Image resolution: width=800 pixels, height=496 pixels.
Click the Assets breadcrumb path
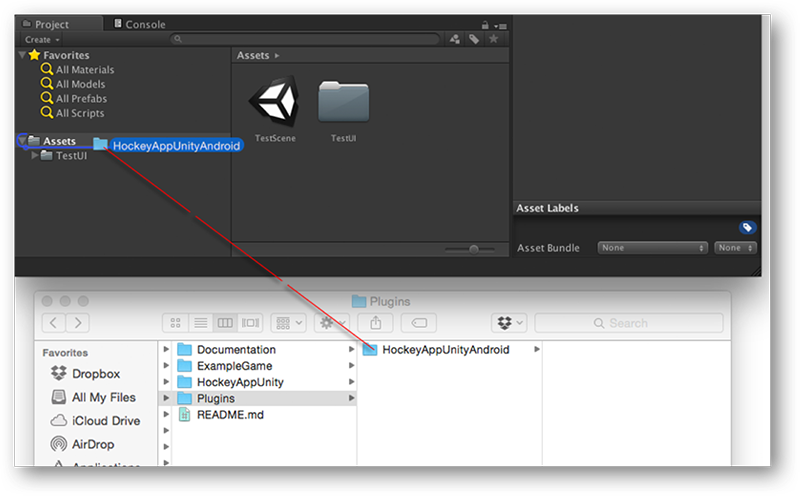tap(253, 55)
